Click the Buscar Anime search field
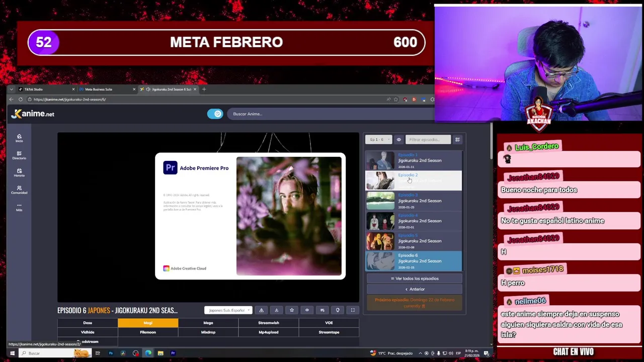The width and height of the screenshot is (644, 362). click(330, 114)
